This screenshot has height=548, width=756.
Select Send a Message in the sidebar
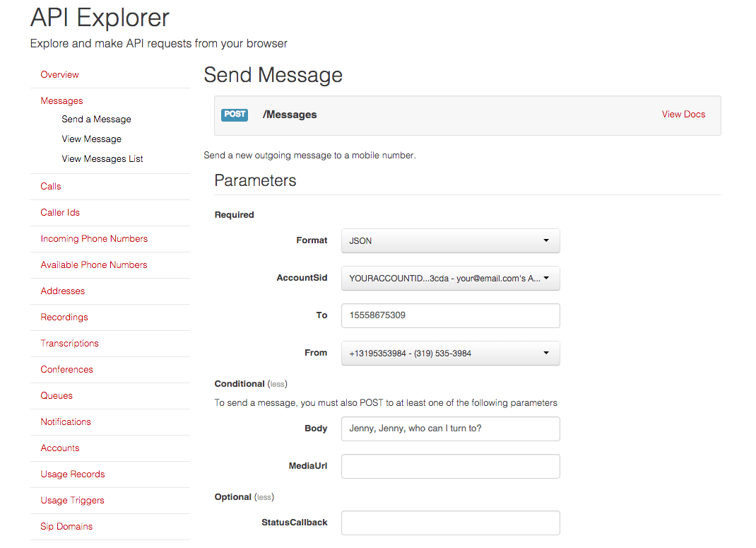coord(96,119)
